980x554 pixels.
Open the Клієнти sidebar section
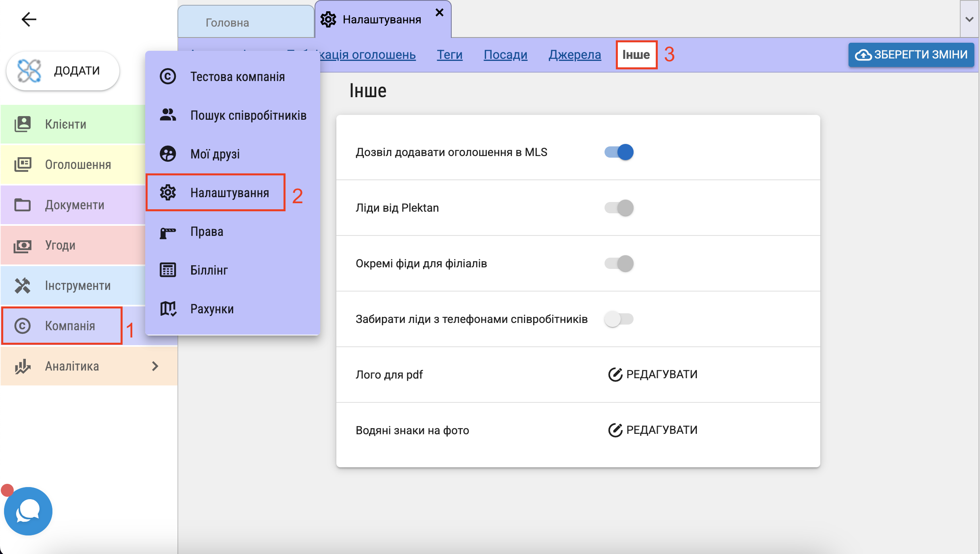pyautogui.click(x=73, y=124)
